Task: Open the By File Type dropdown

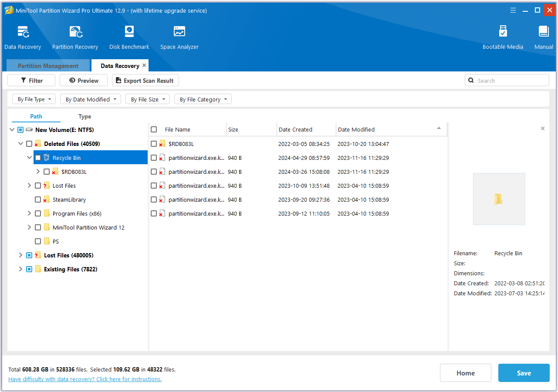Action: tap(34, 99)
